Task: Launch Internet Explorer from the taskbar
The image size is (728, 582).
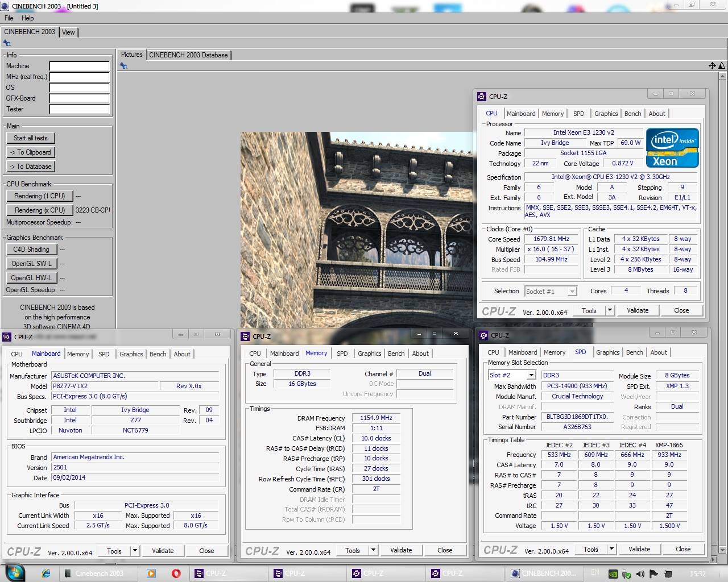Action: point(46,573)
